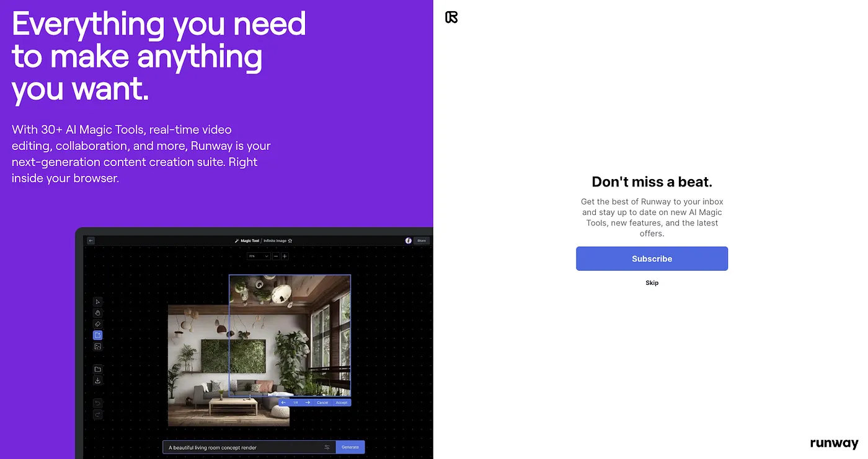
Task: Click the Runway logo icon at top
Action: pos(451,17)
